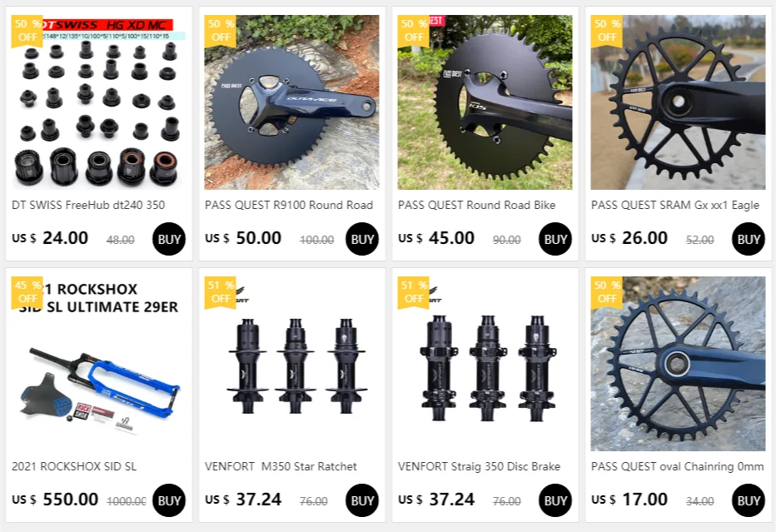Click BUY for PASS QUEST SRAM Gx Eagle
776x532 pixels.
click(x=749, y=239)
